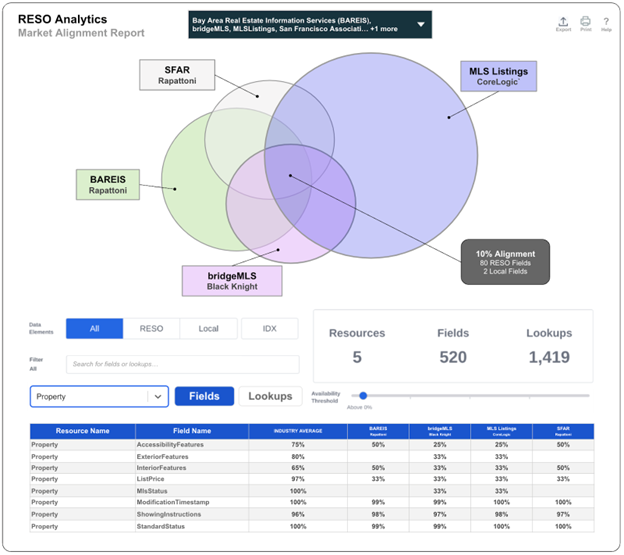Click the 96% industry average for ShowingInstructions
Image resolution: width=624 pixels, height=555 pixels.
pos(299,516)
